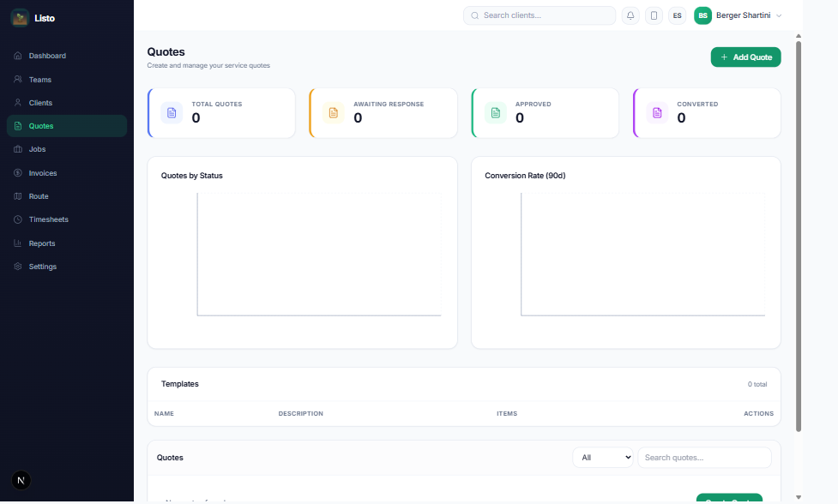The height and width of the screenshot is (504, 838).
Task: Click the Quotes document icon in sidebar
Action: (x=18, y=126)
